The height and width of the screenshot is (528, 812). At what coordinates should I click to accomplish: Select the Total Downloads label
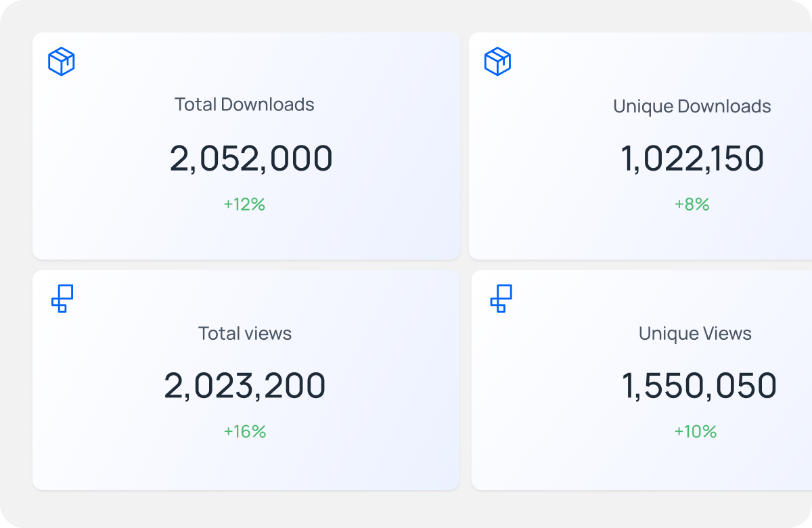[244, 104]
